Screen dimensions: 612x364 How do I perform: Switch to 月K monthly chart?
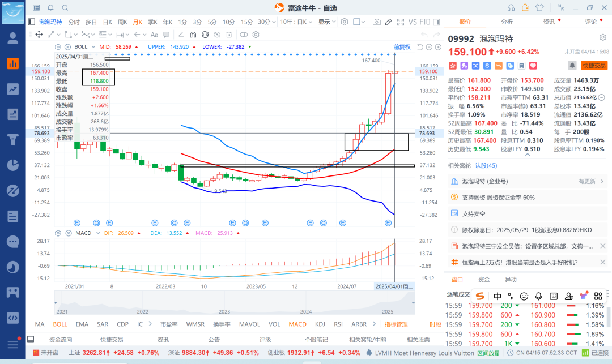point(137,22)
